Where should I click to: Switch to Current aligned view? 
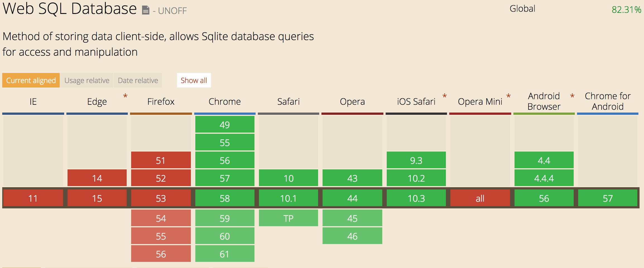[x=31, y=81]
